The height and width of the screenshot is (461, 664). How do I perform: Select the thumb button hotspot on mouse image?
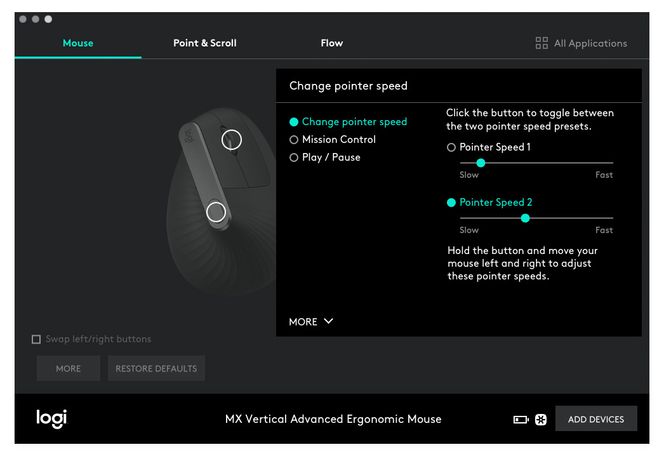click(x=216, y=212)
